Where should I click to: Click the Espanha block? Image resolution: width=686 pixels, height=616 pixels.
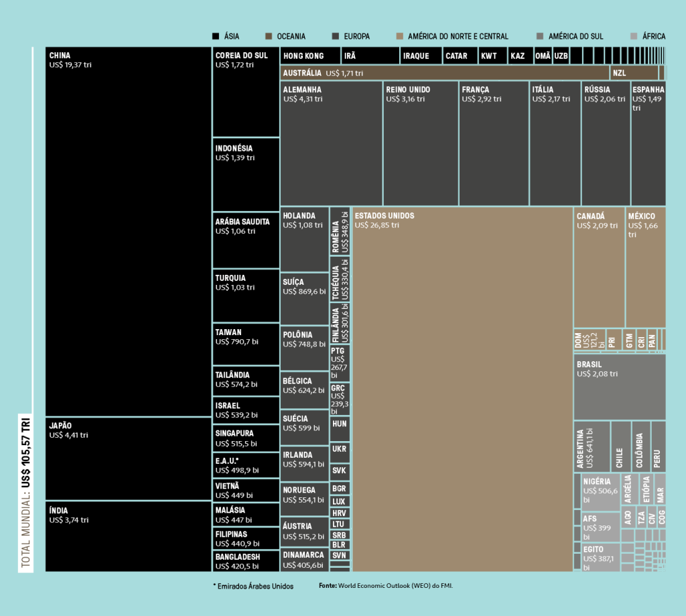648,143
